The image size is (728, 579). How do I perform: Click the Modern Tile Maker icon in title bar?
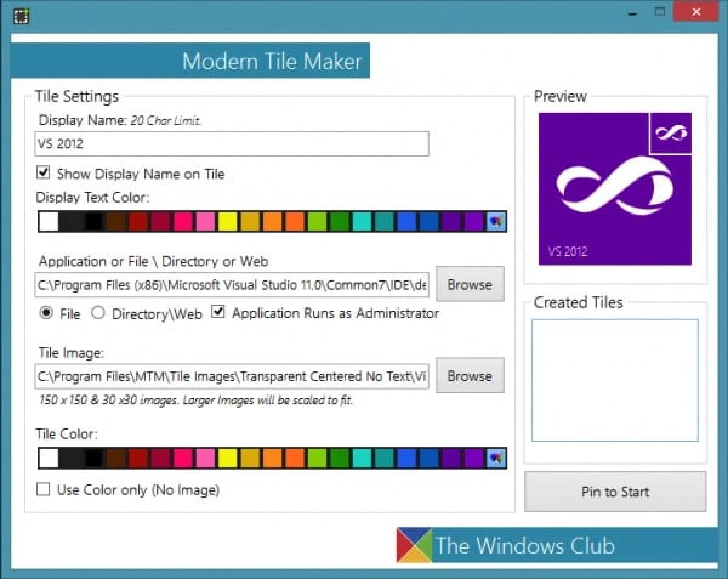(x=21, y=16)
